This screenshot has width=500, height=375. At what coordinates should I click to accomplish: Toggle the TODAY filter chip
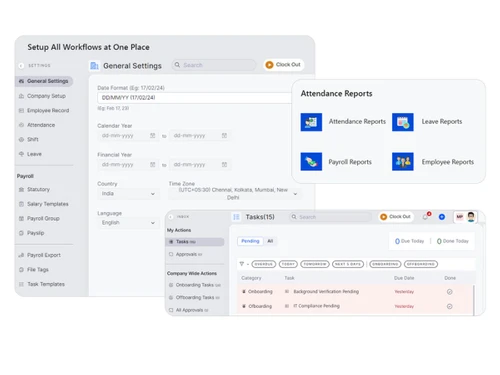point(288,264)
